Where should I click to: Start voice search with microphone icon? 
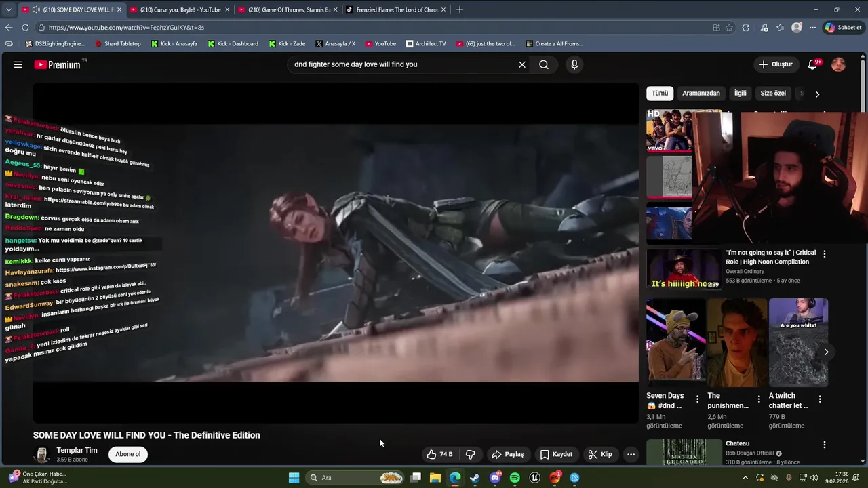pyautogui.click(x=574, y=64)
